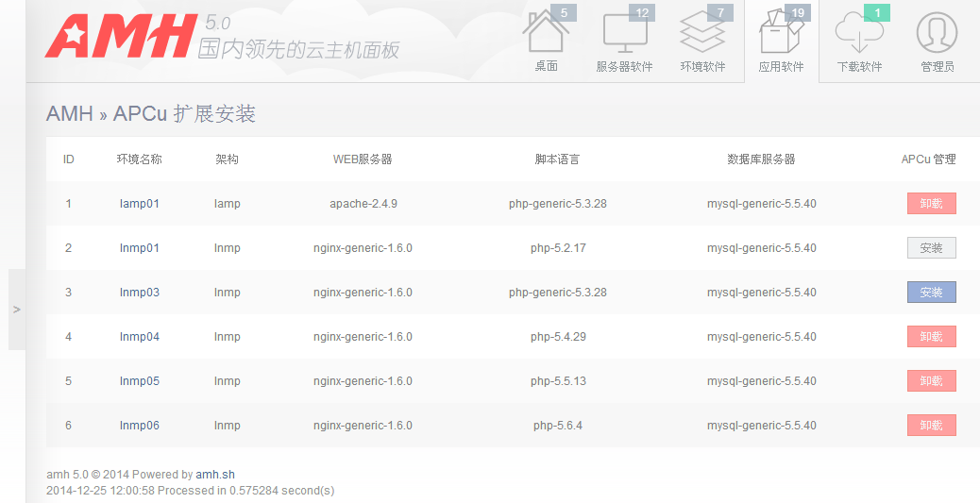The height and width of the screenshot is (503, 980).
Task: Uninstall APCu from lamp01 environment
Action: tap(931, 204)
